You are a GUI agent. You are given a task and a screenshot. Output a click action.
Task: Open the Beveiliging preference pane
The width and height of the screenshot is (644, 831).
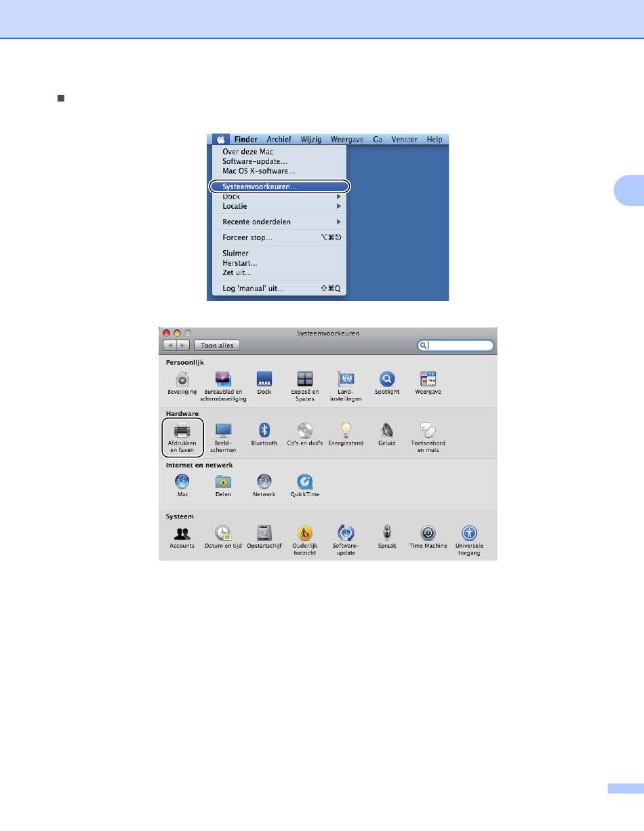(x=182, y=384)
